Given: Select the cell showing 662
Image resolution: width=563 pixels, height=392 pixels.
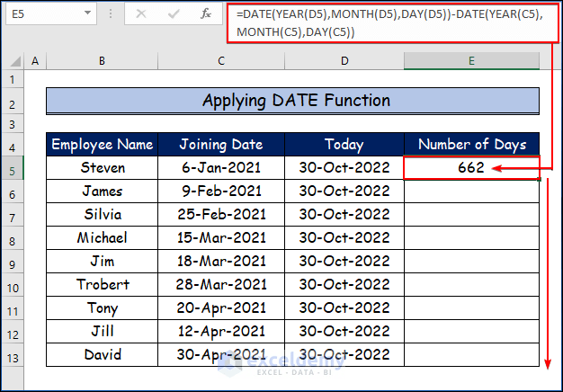Looking at the screenshot, I should pyautogui.click(x=472, y=167).
